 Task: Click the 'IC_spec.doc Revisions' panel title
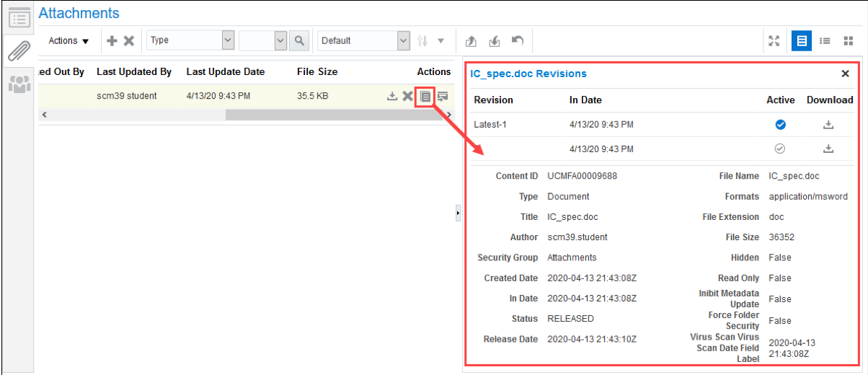528,74
